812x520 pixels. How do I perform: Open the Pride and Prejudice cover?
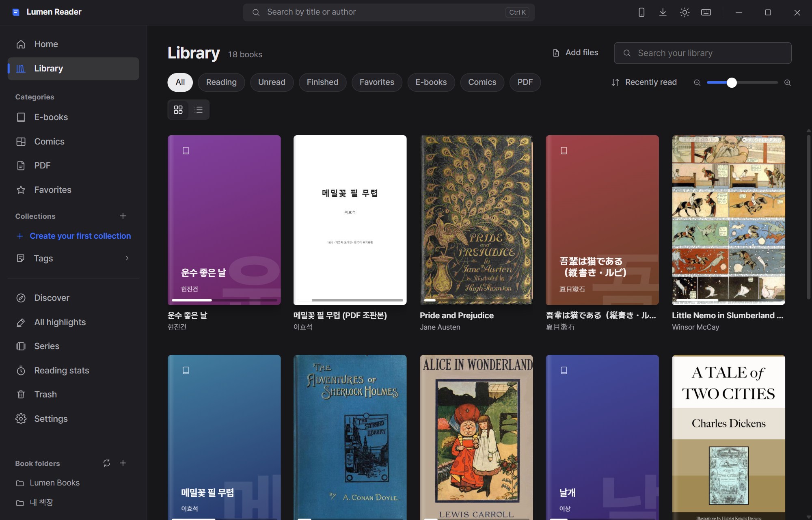[476, 220]
